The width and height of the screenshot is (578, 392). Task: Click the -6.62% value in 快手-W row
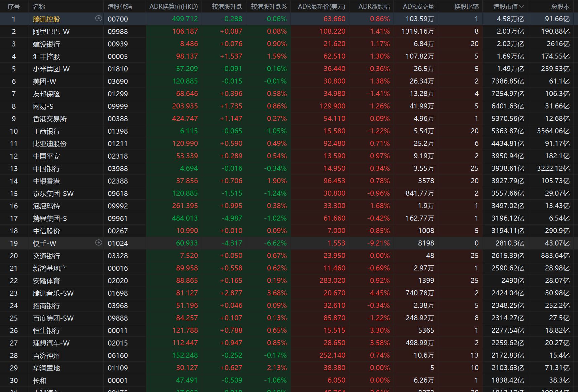point(275,243)
